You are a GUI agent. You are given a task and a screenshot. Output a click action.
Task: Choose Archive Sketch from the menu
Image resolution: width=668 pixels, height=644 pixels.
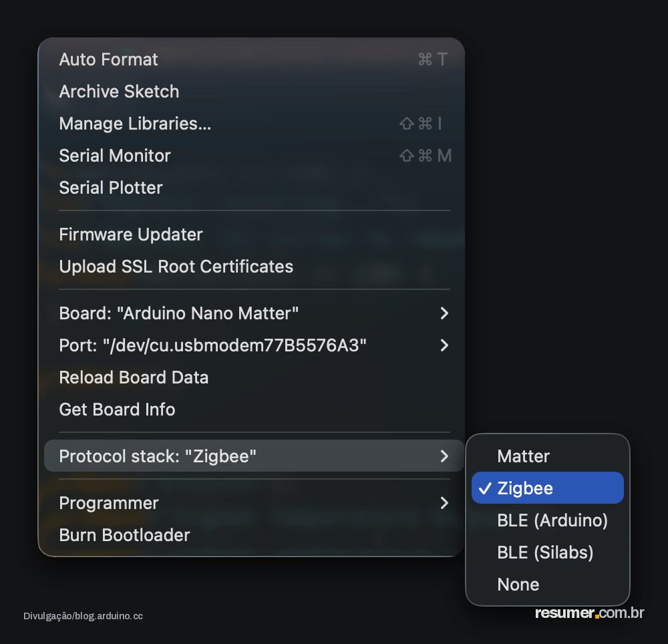(x=254, y=92)
